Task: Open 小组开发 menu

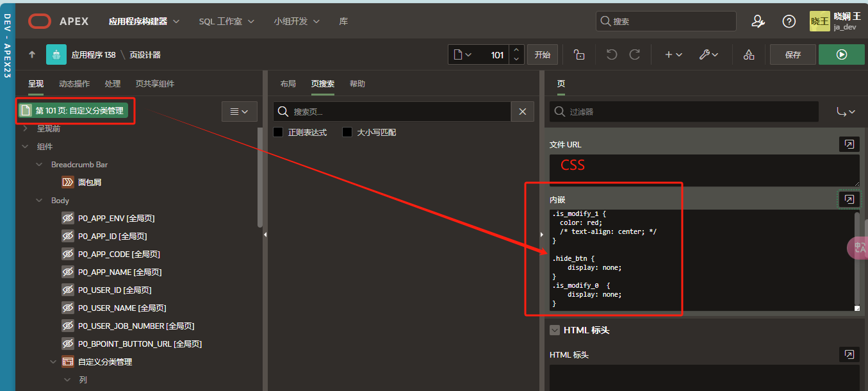Action: tap(297, 21)
